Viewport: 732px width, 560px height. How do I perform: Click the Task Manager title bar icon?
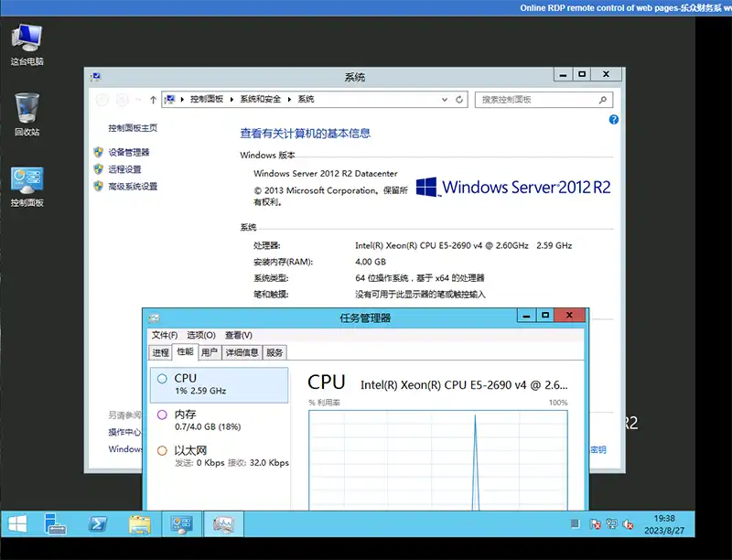[154, 318]
